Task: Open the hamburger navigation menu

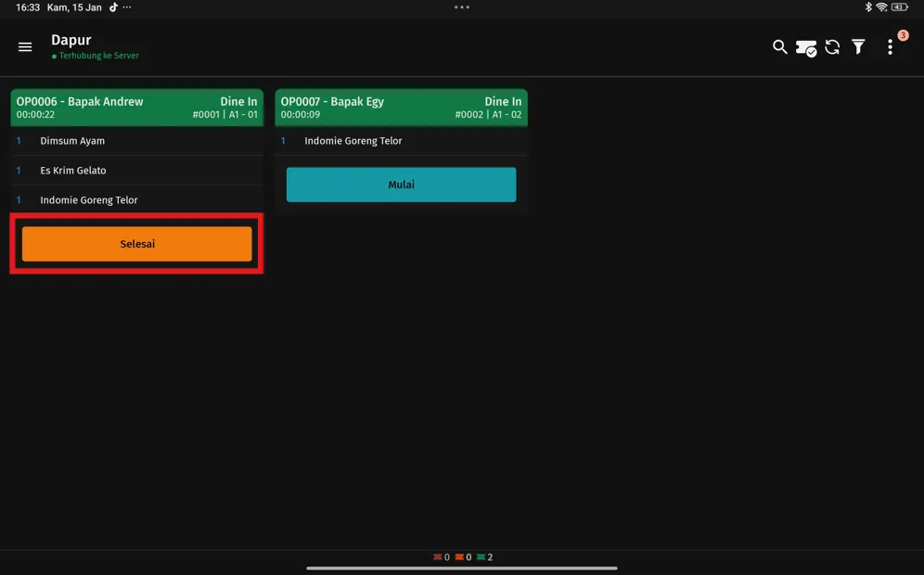Action: 25,47
